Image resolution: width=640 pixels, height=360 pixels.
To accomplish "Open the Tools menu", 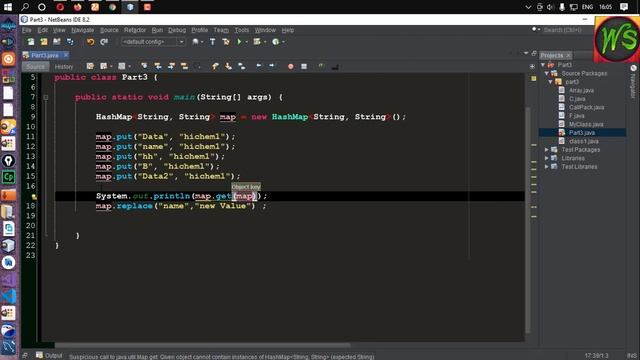I will pyautogui.click(x=242, y=30).
